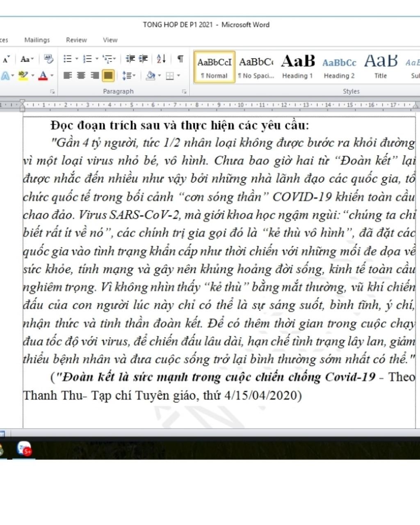Apply the Title style
Viewport: 420px width, 525px height.
point(381,67)
